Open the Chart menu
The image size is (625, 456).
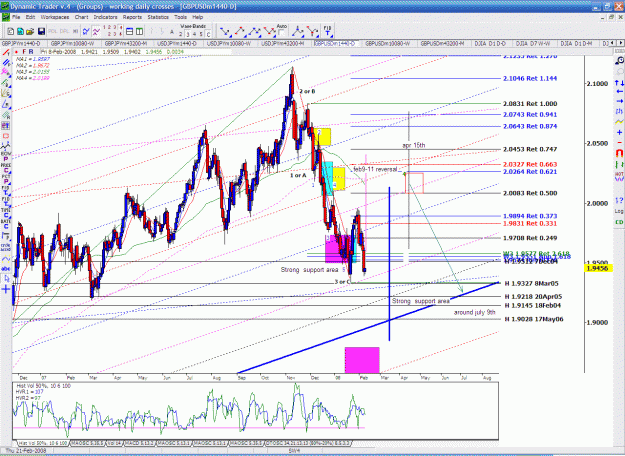[81, 17]
